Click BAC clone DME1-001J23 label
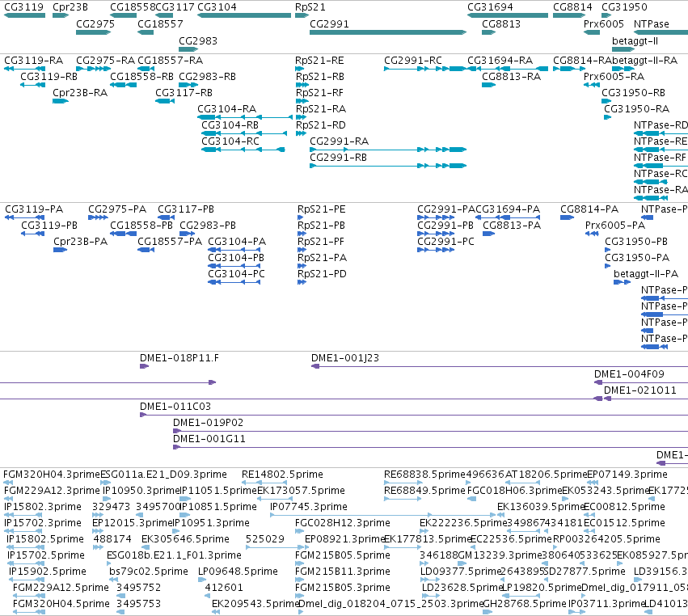The width and height of the screenshot is (688, 616). click(345, 357)
